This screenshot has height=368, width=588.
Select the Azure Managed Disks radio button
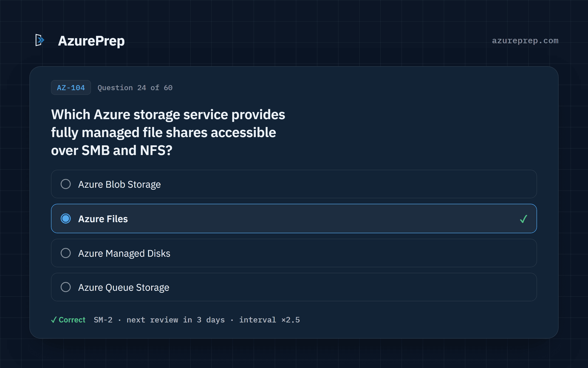(66, 253)
